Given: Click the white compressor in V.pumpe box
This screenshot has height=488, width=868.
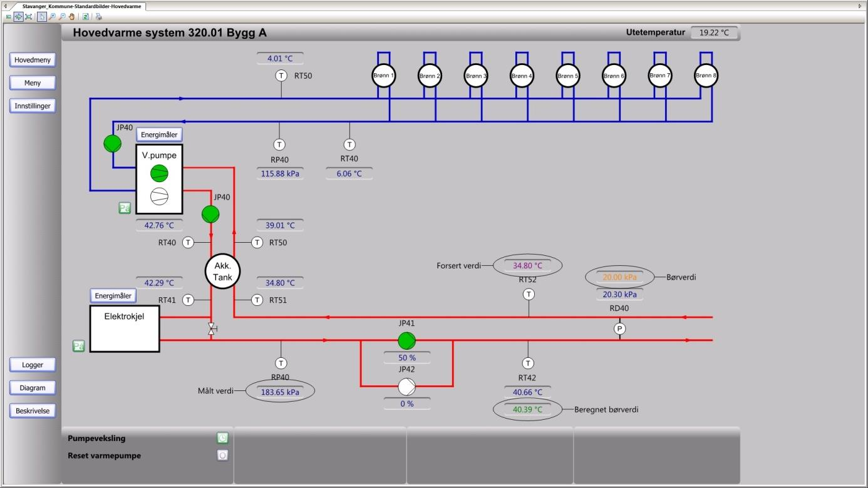Looking at the screenshot, I should coord(159,196).
